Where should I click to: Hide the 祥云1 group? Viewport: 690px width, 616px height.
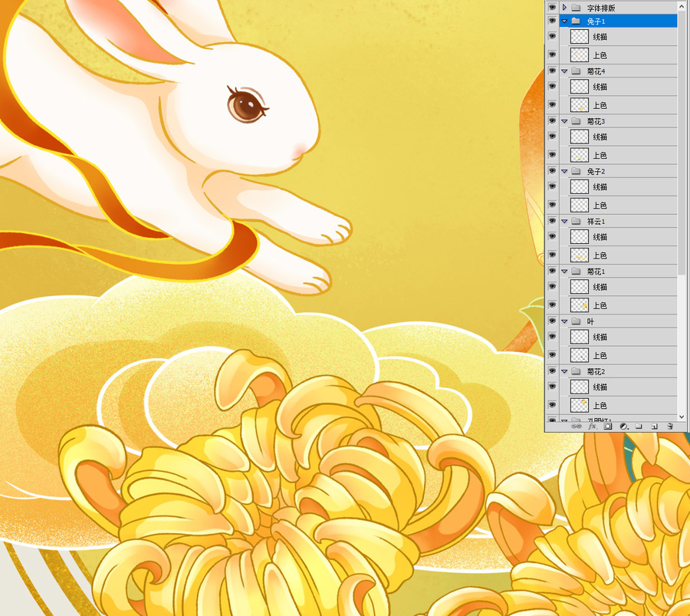pyautogui.click(x=552, y=221)
